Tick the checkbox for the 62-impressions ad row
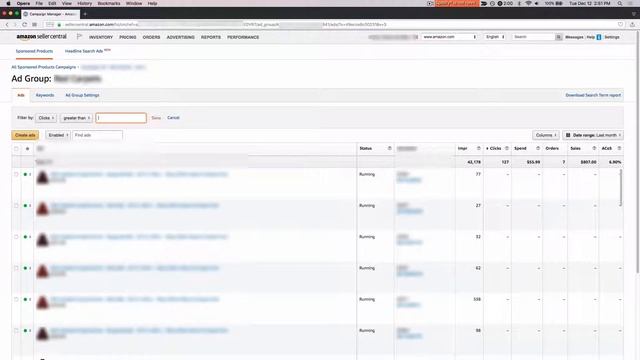640x360 pixels. click(x=16, y=268)
